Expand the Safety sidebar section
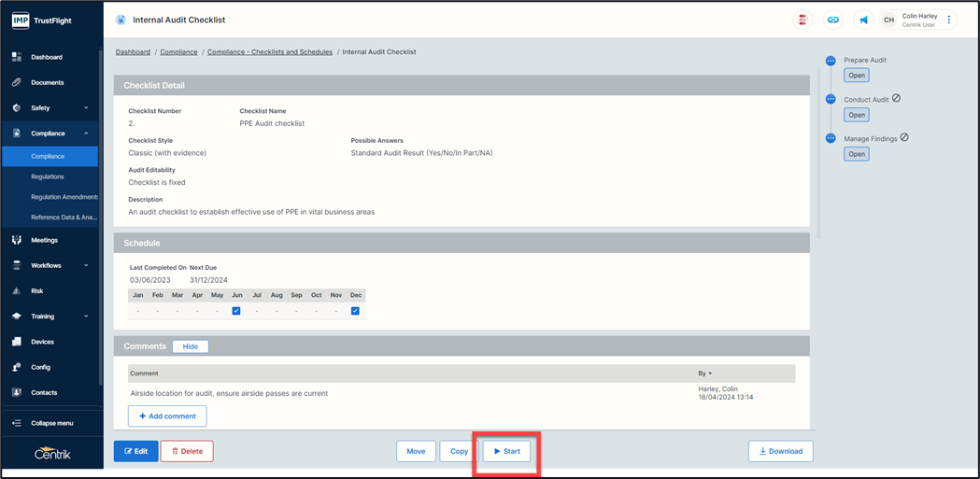Image resolution: width=980 pixels, height=479 pixels. [x=86, y=108]
